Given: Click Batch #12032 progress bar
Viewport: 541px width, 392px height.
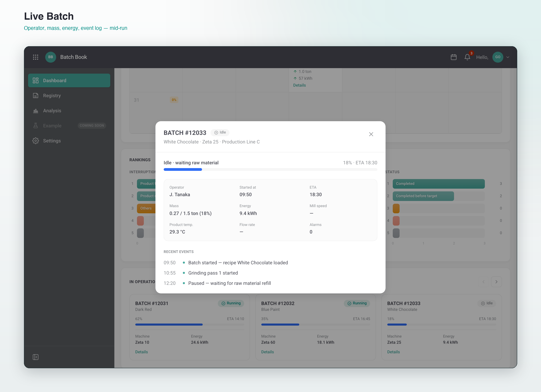Looking at the screenshot, I should 316,325.
